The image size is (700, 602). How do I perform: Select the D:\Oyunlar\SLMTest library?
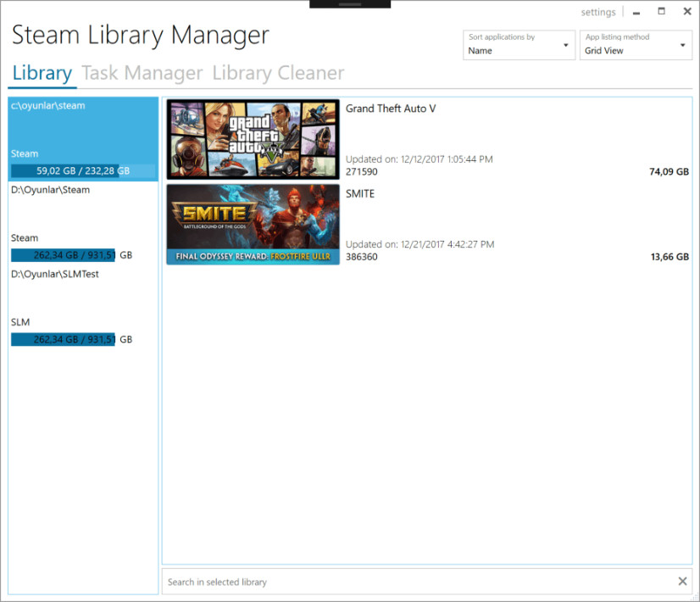pyautogui.click(x=83, y=308)
